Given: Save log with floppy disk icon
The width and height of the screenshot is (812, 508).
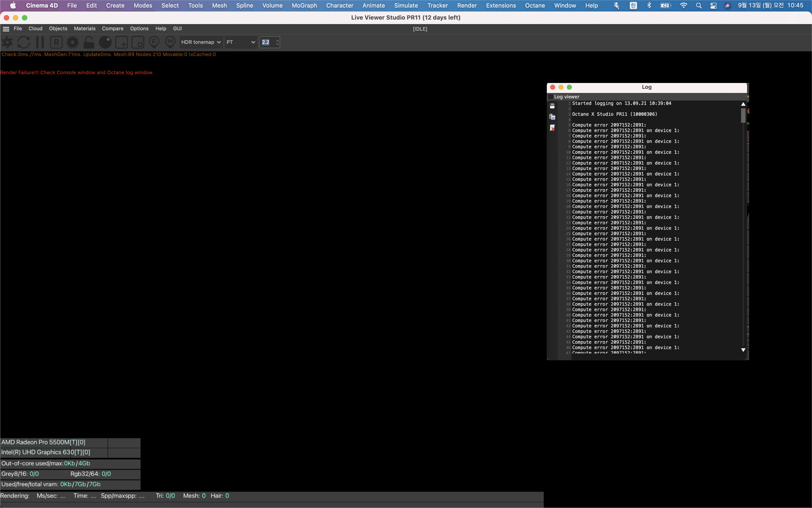Looking at the screenshot, I should click(552, 106).
